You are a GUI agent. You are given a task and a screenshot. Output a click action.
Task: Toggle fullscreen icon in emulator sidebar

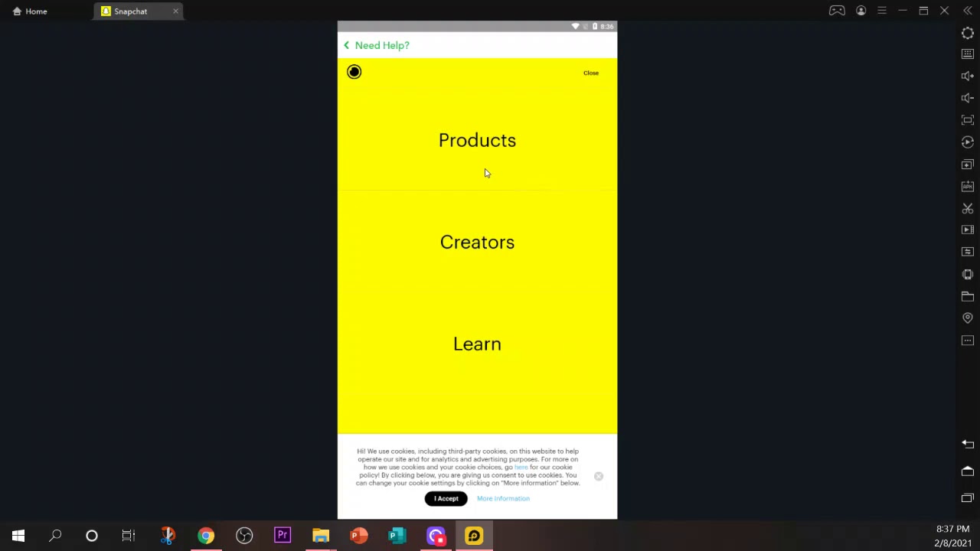(x=968, y=120)
